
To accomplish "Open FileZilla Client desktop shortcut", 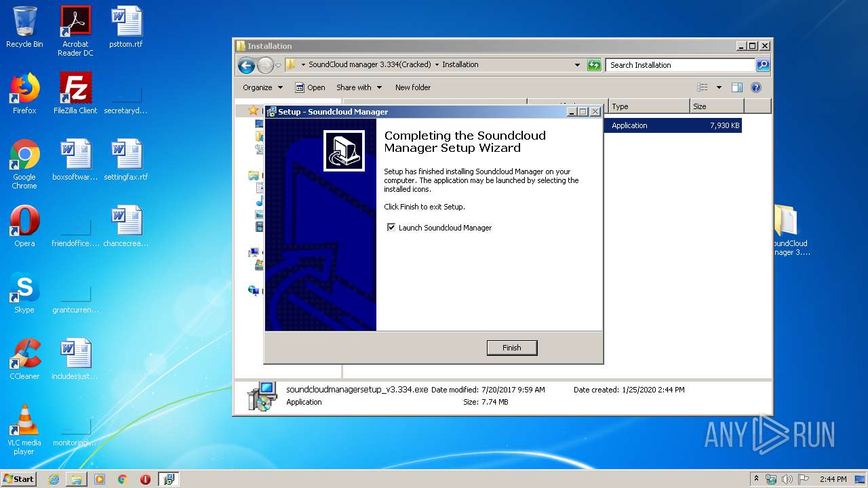I will tap(75, 94).
